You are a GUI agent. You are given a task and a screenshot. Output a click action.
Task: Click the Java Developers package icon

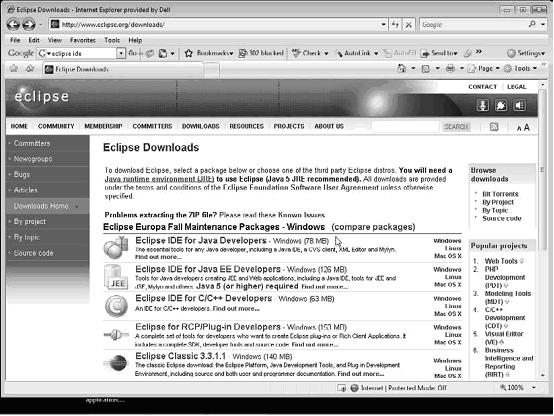point(116,247)
